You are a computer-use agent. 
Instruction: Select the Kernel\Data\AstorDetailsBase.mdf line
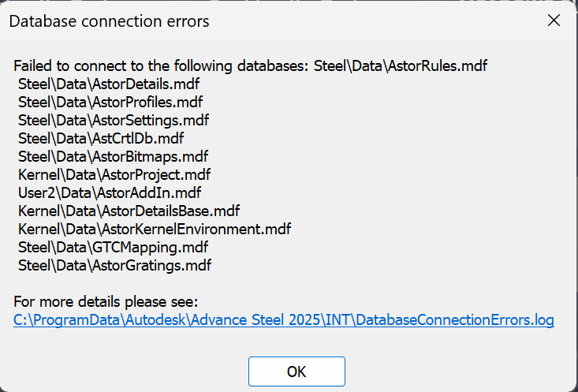click(x=129, y=211)
